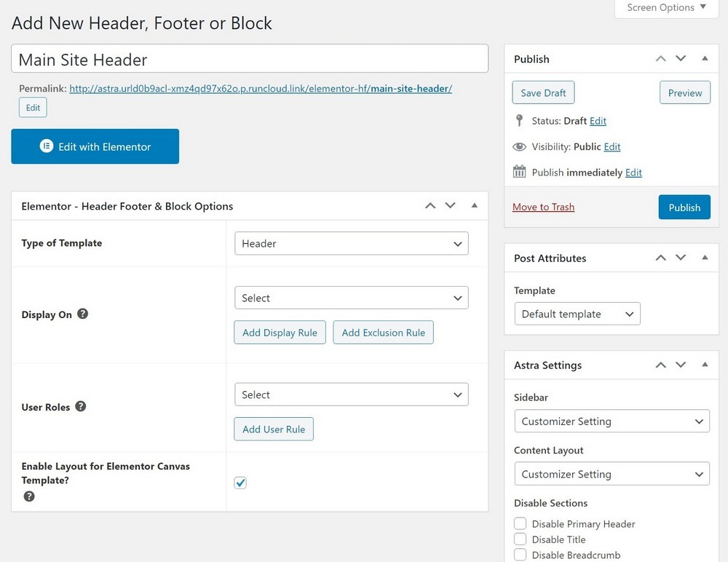The width and height of the screenshot is (728, 562).
Task: Move the Elementor Header Footer options box down
Action: pos(451,206)
